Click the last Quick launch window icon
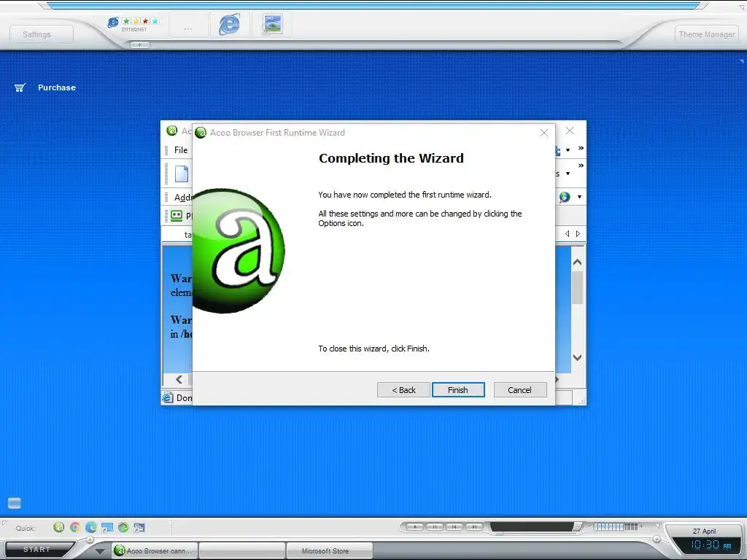The height and width of the screenshot is (560, 747). point(139,527)
